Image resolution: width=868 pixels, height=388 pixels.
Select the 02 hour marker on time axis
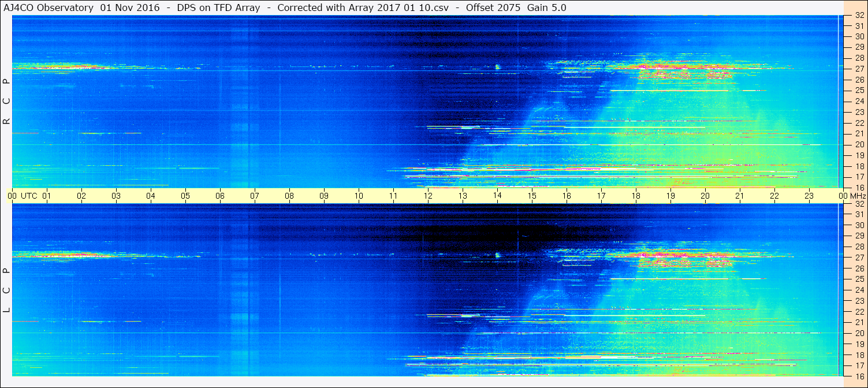(81, 196)
